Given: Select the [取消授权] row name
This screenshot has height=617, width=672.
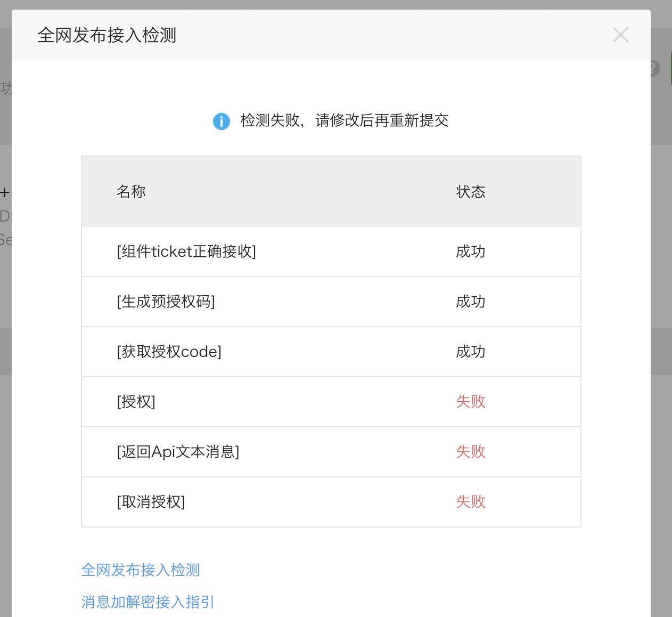Looking at the screenshot, I should coord(151,502).
